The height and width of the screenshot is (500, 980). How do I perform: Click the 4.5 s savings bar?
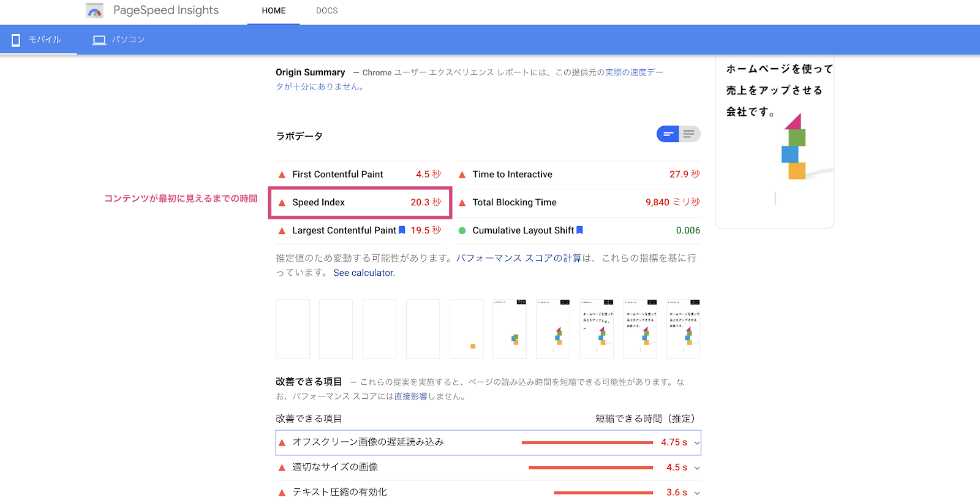coord(590,468)
